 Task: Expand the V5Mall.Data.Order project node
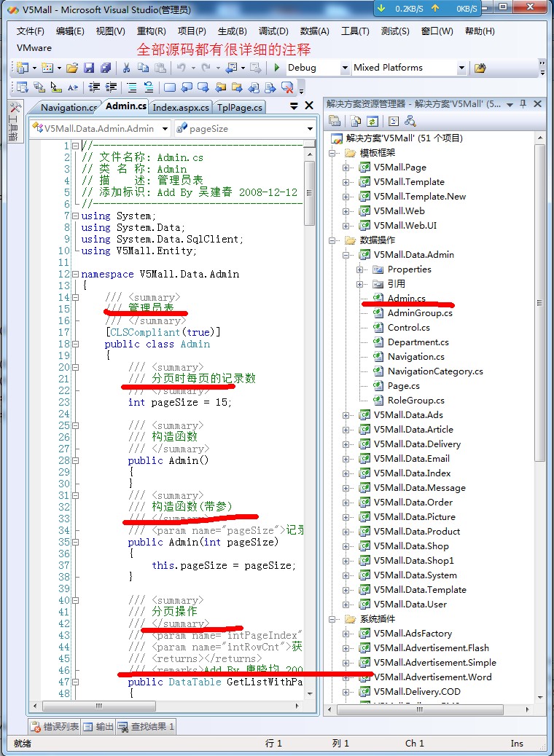[x=346, y=503]
